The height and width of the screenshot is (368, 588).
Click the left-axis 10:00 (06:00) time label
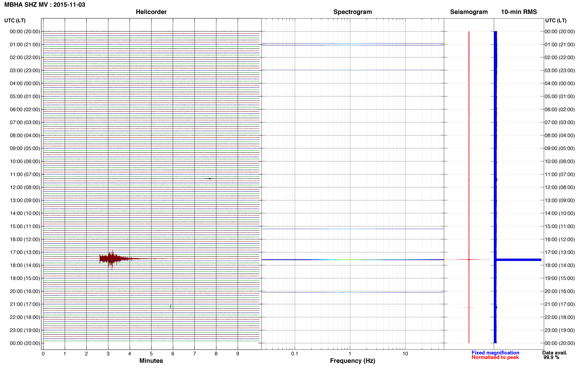coord(25,161)
